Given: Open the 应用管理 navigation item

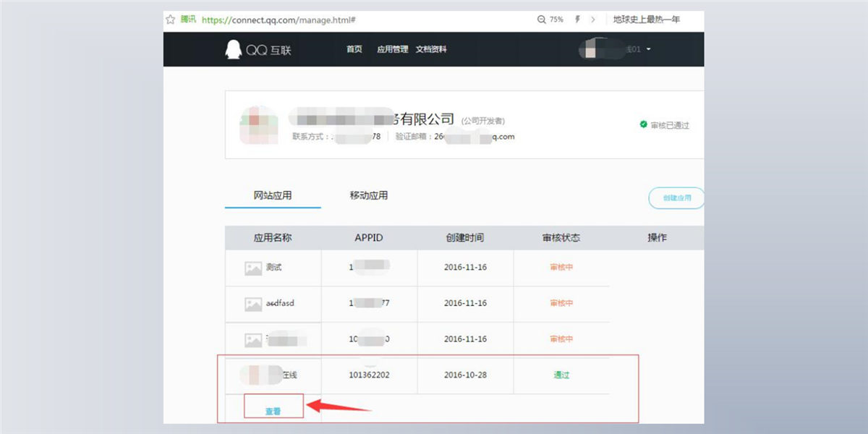Looking at the screenshot, I should coord(393,49).
